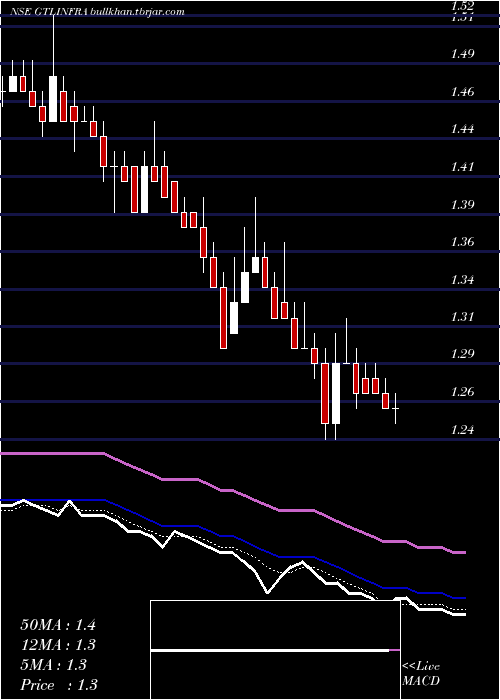
Task: Click the 1.24 price axis label
Action: click(462, 430)
